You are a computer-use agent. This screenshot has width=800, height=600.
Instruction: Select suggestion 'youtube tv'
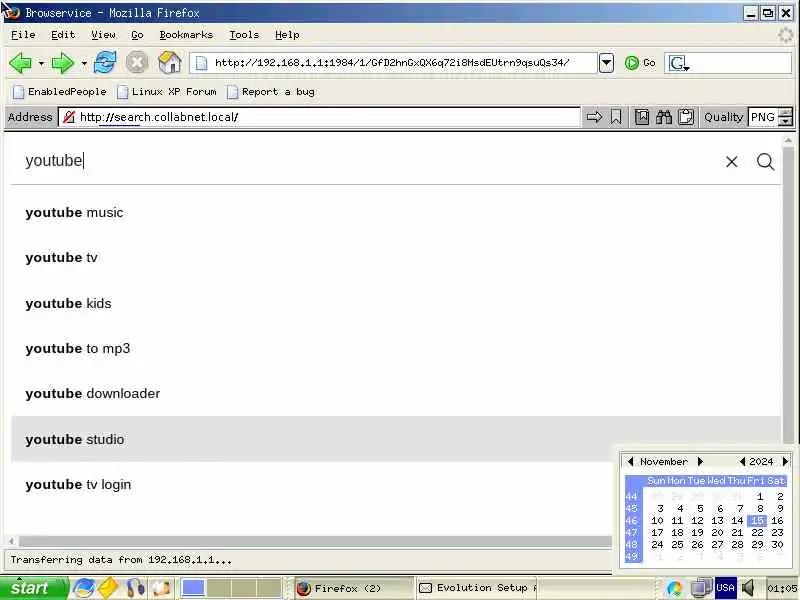pyautogui.click(x=395, y=258)
